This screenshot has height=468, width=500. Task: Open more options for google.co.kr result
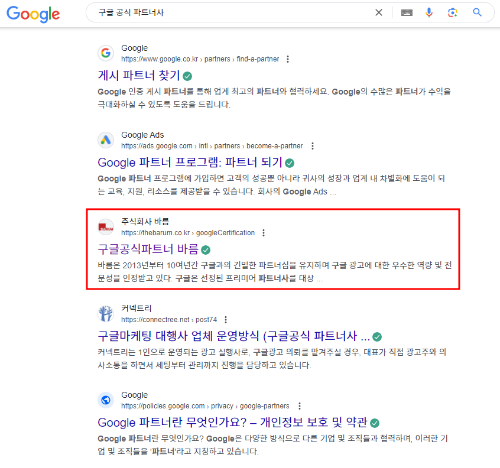click(x=288, y=59)
